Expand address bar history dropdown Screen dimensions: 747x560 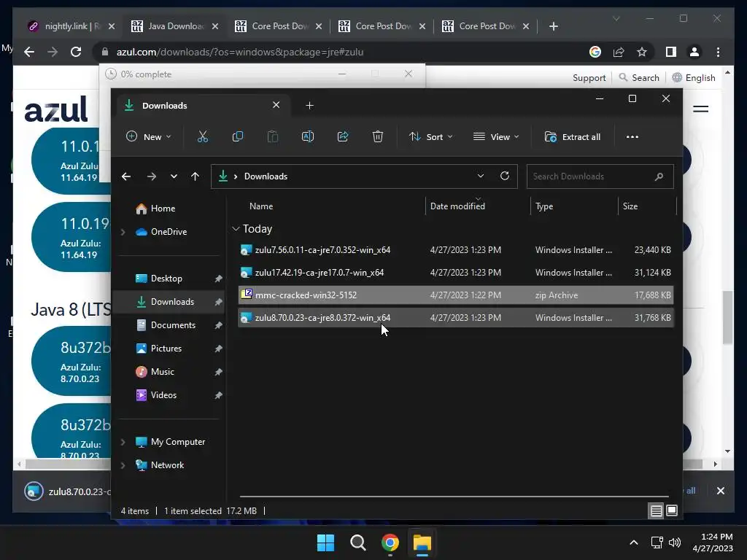pos(481,176)
